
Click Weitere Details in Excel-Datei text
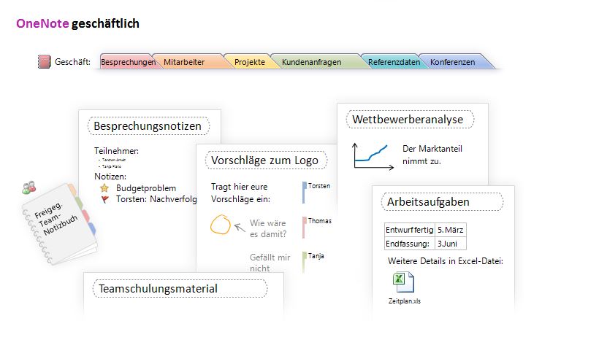click(445, 261)
